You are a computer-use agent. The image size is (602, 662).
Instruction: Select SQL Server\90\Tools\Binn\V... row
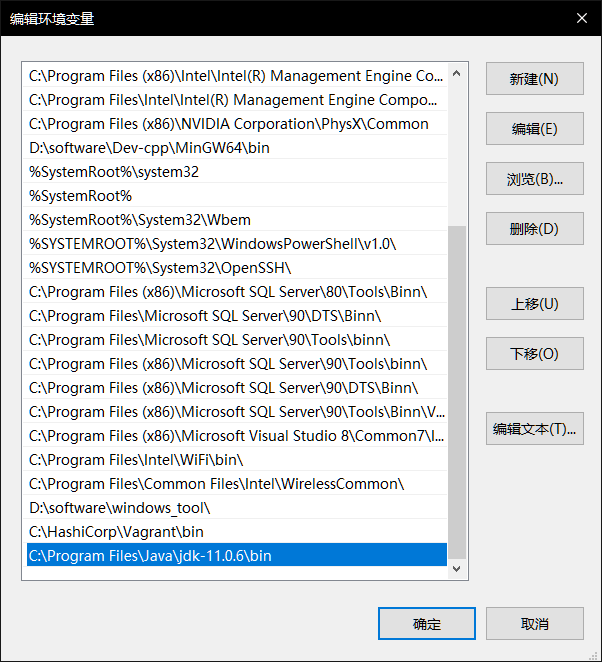[237, 412]
